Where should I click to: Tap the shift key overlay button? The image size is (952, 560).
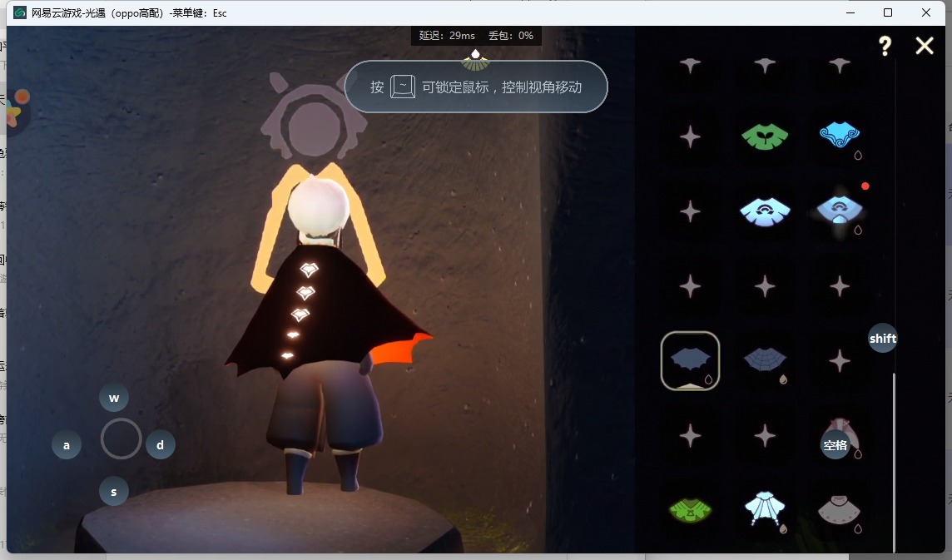tap(882, 339)
